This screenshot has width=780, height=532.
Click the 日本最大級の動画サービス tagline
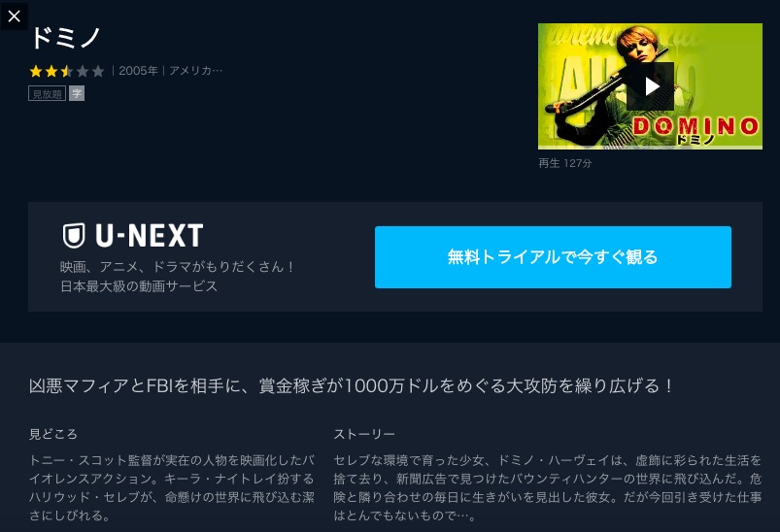point(139,286)
